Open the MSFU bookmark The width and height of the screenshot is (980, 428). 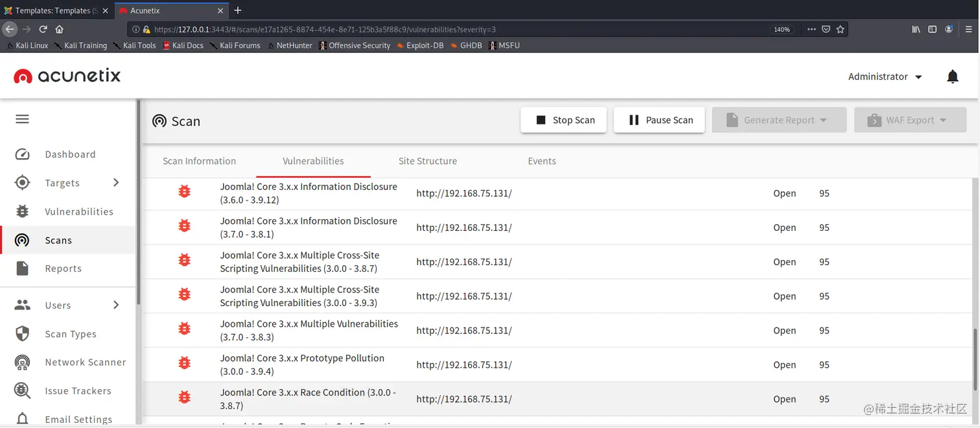click(x=504, y=45)
